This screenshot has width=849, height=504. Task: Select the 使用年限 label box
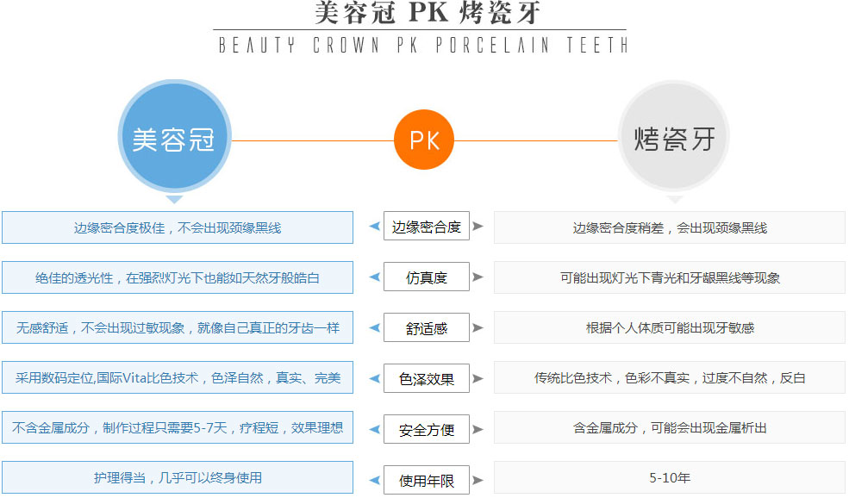coord(426,480)
